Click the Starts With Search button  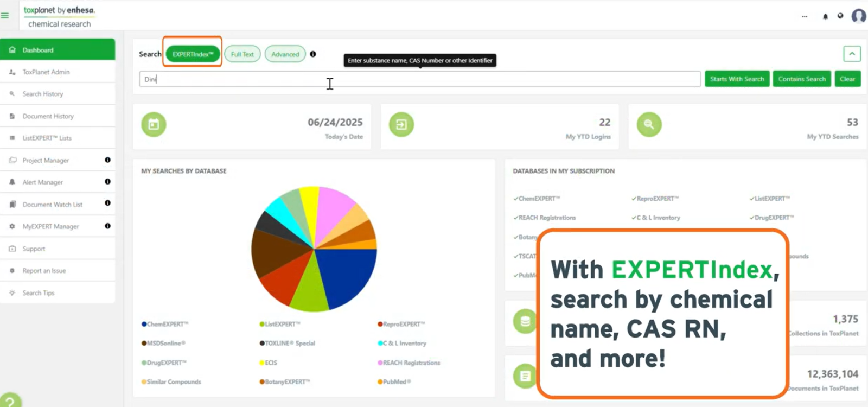[x=737, y=79]
